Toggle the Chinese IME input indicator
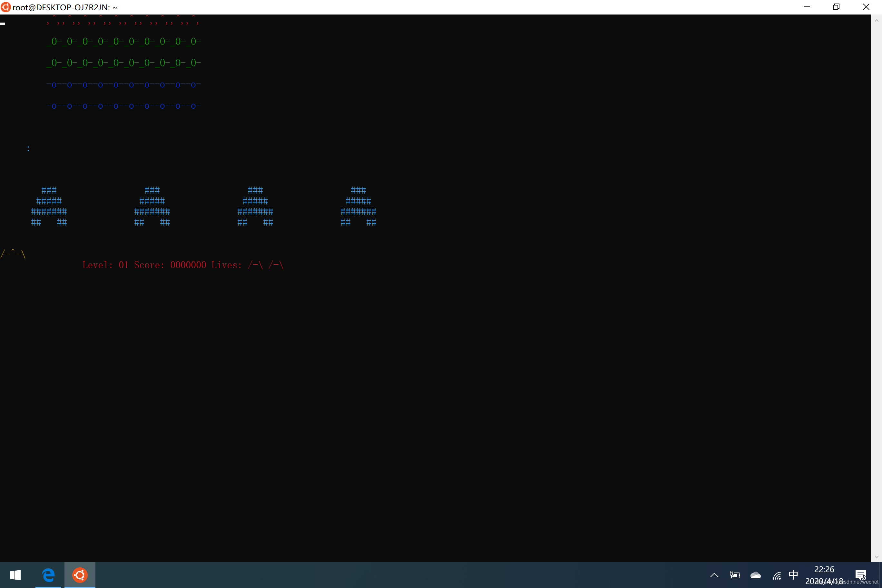The image size is (882, 588). coord(793,574)
